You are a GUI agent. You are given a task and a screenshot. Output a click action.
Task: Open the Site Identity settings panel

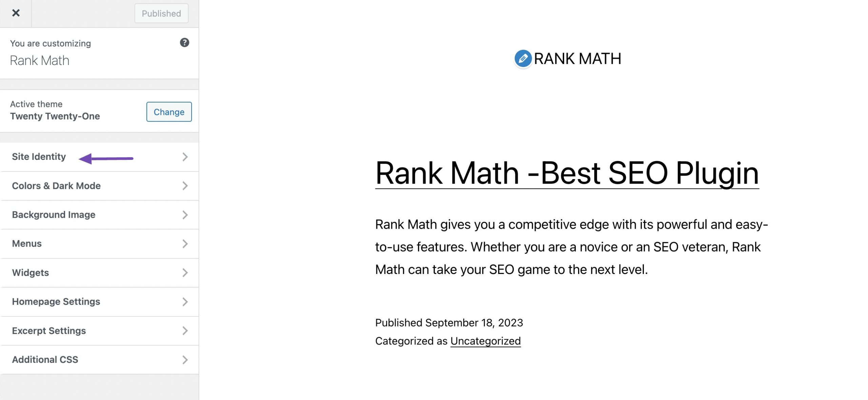[x=100, y=156]
